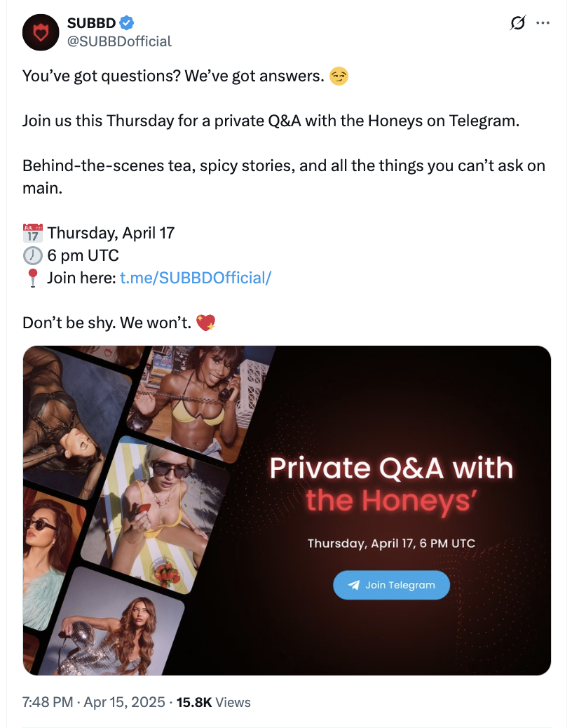Click the clock emoji beside 6 pm UTC
The image size is (579, 728).
click(32, 255)
